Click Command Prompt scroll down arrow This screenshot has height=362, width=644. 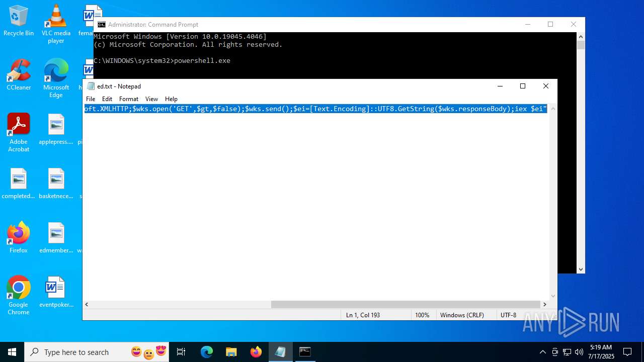(x=581, y=269)
